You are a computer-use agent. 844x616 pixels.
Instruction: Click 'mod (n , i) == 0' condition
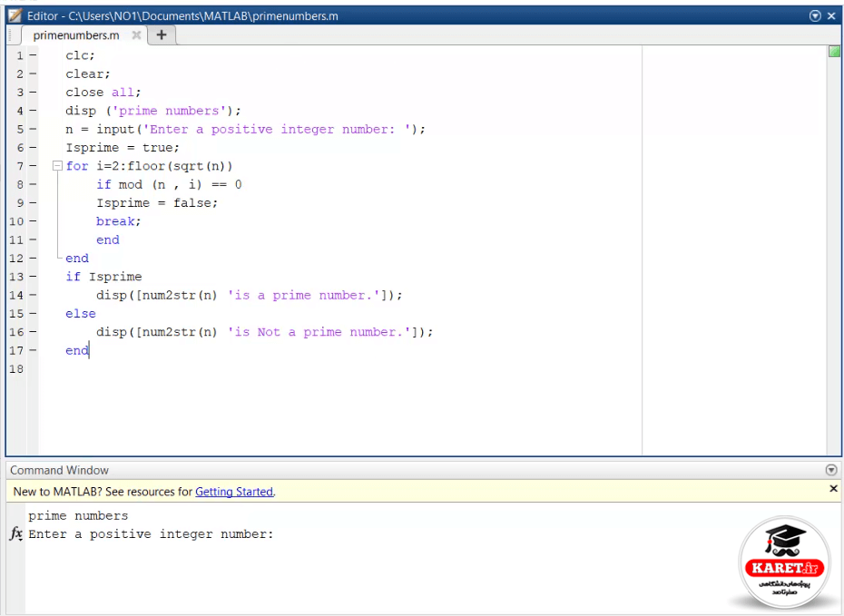click(181, 184)
